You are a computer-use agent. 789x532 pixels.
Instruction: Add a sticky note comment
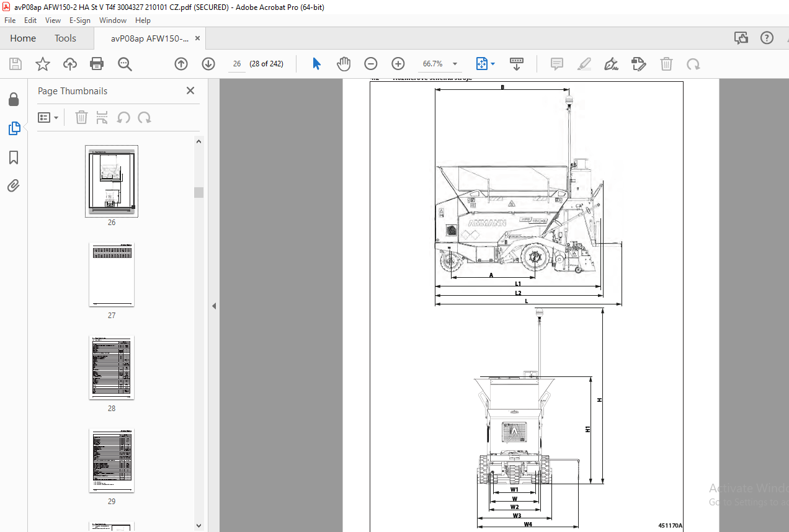pos(557,64)
